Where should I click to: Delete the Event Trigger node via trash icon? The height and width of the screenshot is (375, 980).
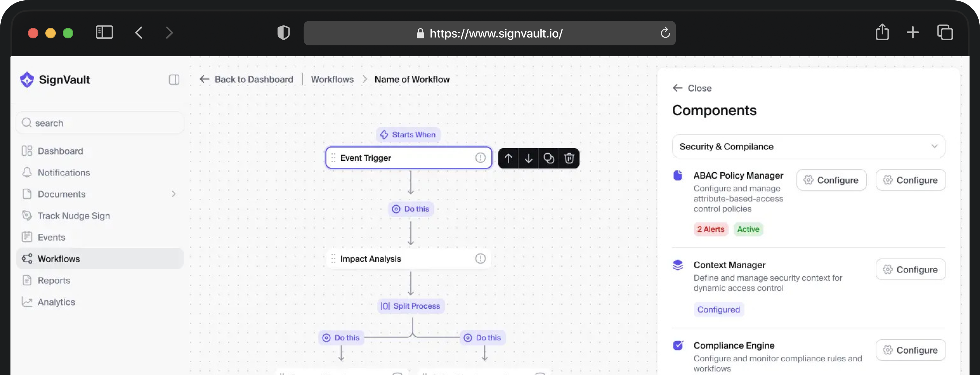coord(569,158)
